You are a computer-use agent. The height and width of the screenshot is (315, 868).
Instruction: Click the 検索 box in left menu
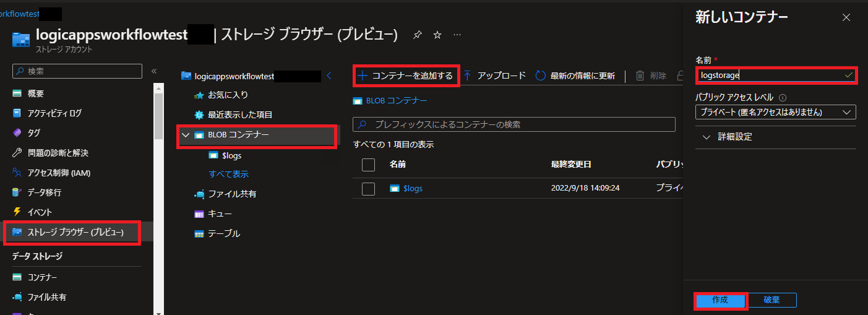pyautogui.click(x=77, y=71)
